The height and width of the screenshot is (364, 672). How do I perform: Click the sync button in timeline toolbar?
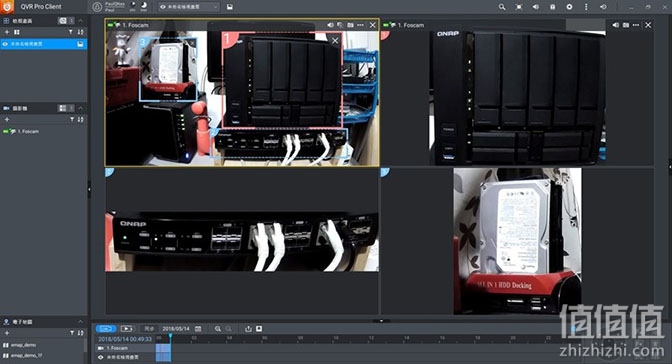pyautogui.click(x=149, y=328)
